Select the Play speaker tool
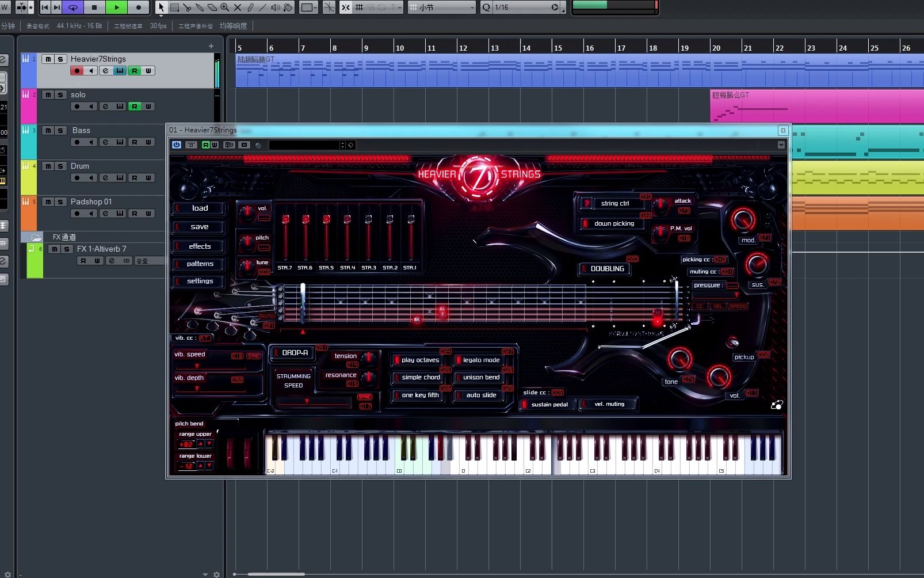924x578 pixels. click(x=276, y=7)
